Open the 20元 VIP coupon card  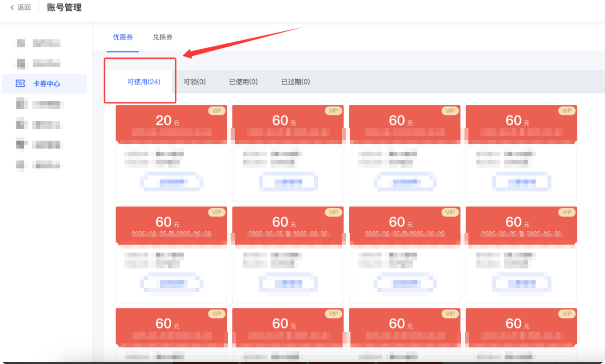pos(171,153)
